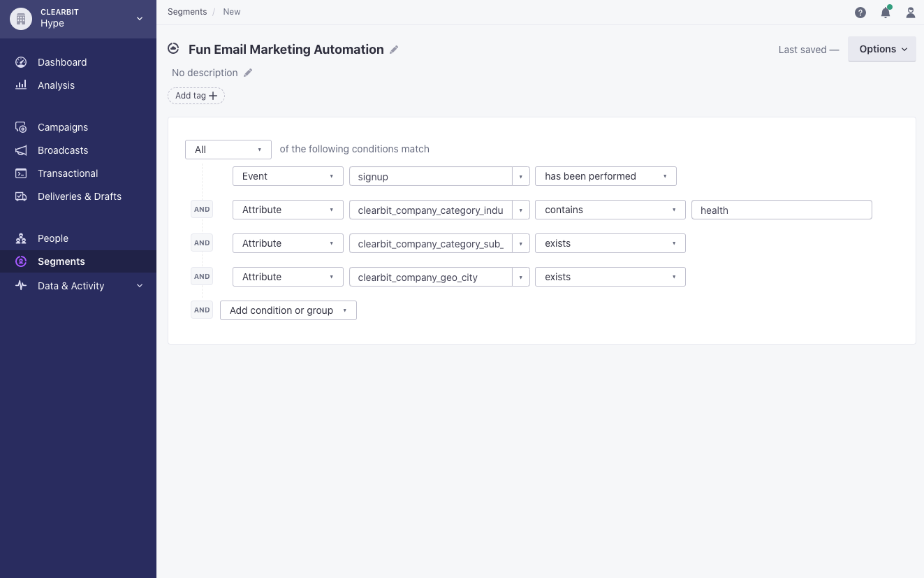The height and width of the screenshot is (578, 924).
Task: Click the Options button
Action: tap(881, 49)
